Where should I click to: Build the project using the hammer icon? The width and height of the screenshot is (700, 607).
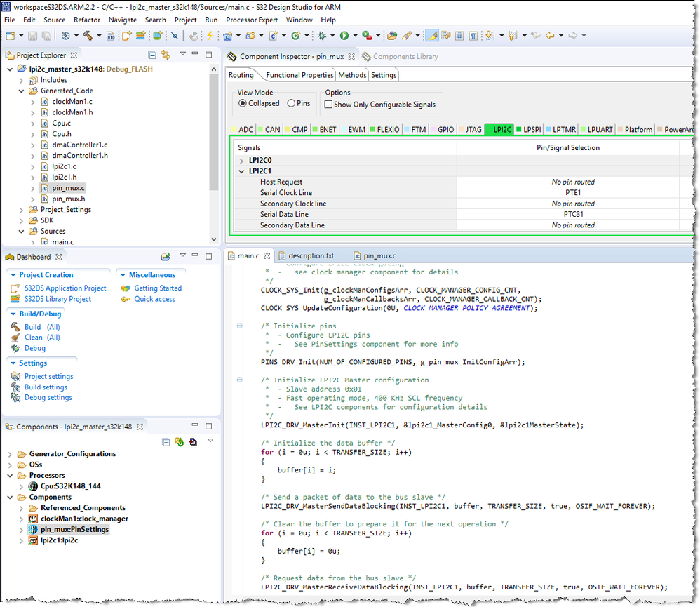(x=88, y=36)
